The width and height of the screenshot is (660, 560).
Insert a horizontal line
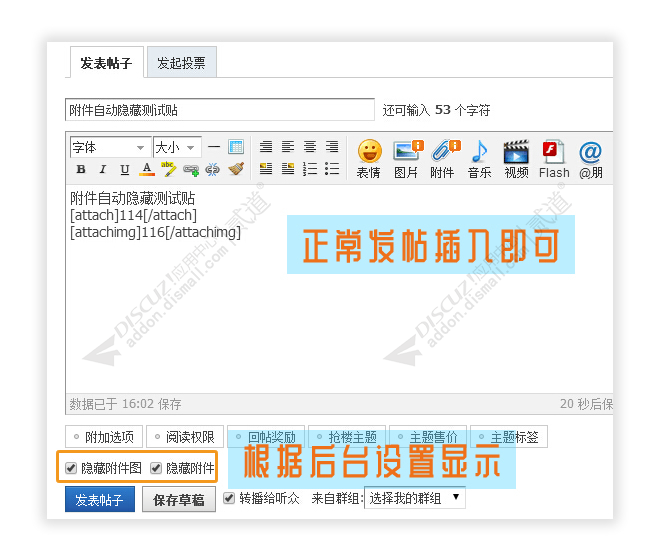point(214,147)
